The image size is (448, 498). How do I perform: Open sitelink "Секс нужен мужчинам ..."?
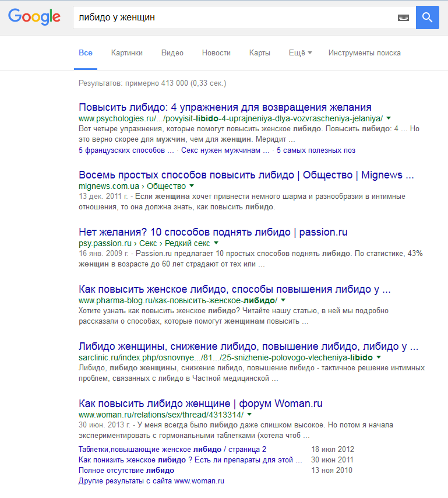pos(225,150)
